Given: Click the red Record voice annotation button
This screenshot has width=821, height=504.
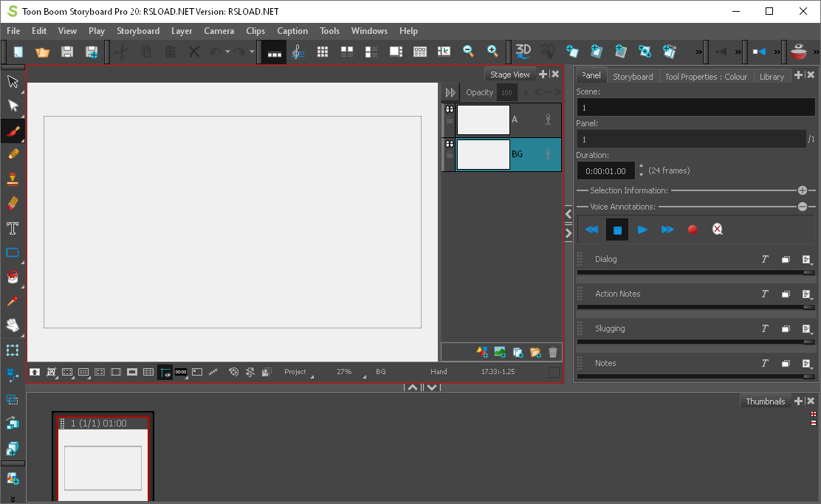Looking at the screenshot, I should 692,229.
